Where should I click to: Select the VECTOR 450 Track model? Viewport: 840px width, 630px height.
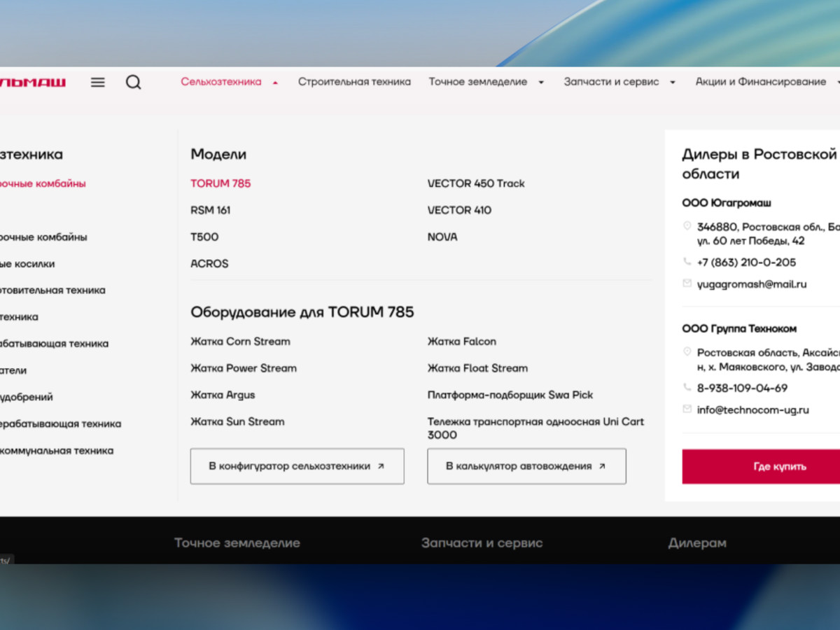[476, 183]
